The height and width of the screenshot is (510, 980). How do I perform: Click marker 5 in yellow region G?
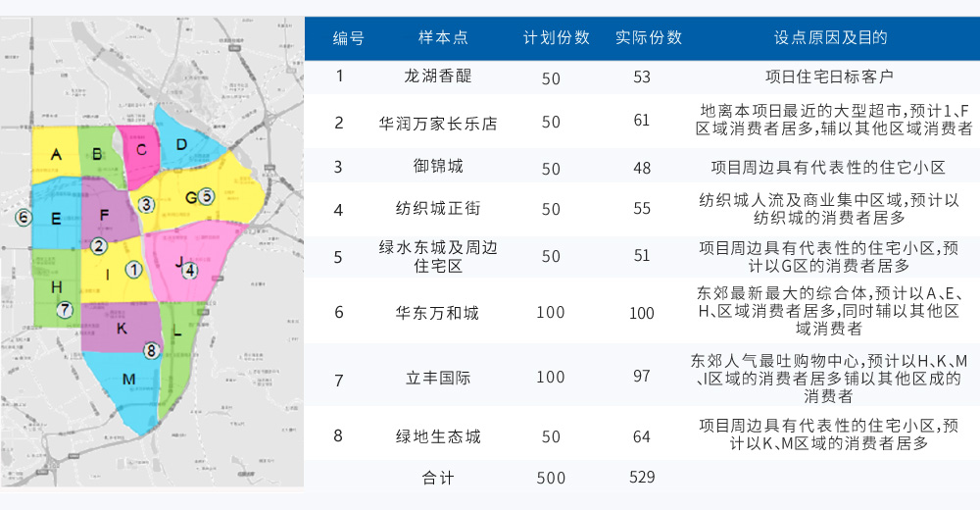tap(206, 196)
